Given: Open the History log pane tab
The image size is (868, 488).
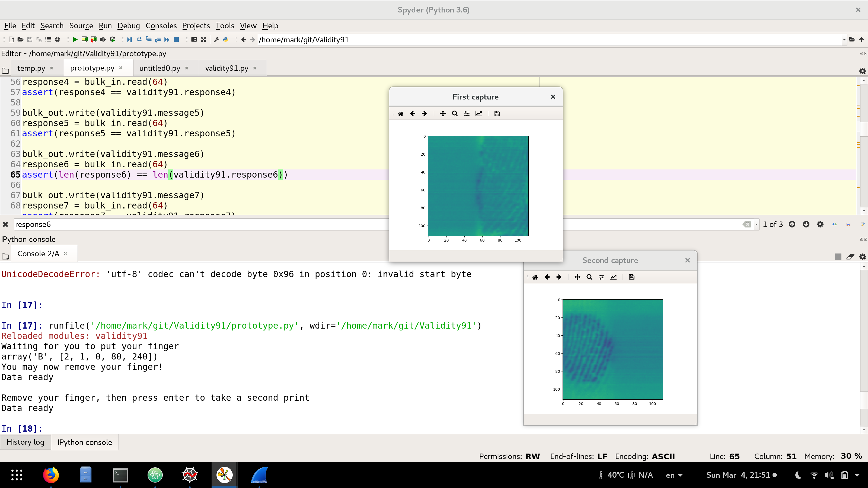Looking at the screenshot, I should pos(25,442).
